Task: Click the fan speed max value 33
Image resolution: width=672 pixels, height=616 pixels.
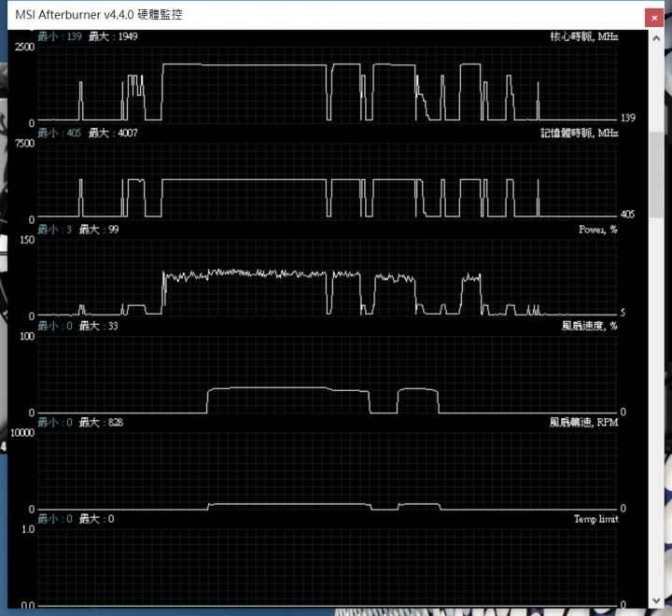Action: [113, 326]
